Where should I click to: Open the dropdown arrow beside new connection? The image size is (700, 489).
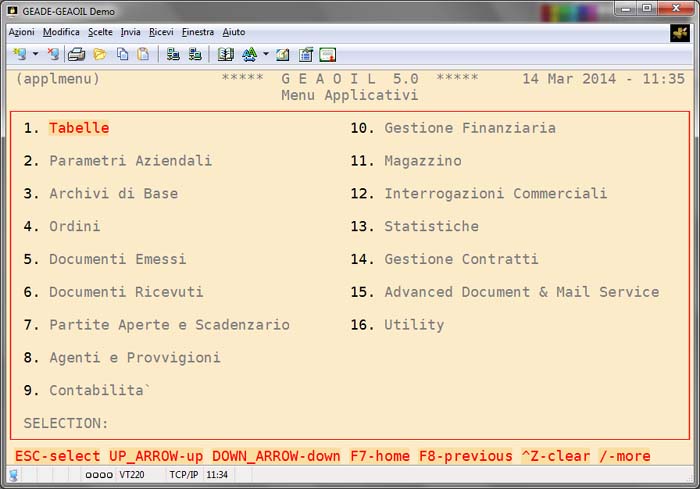(x=35, y=54)
